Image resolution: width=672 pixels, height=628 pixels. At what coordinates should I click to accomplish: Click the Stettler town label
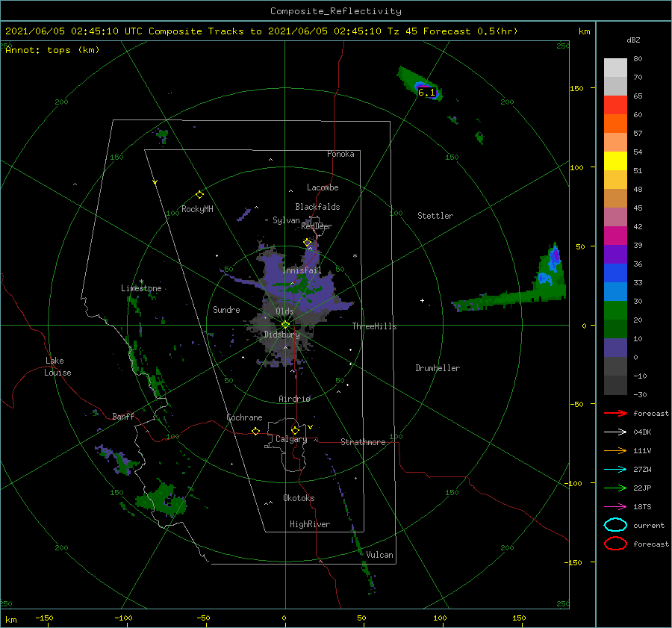(435, 216)
